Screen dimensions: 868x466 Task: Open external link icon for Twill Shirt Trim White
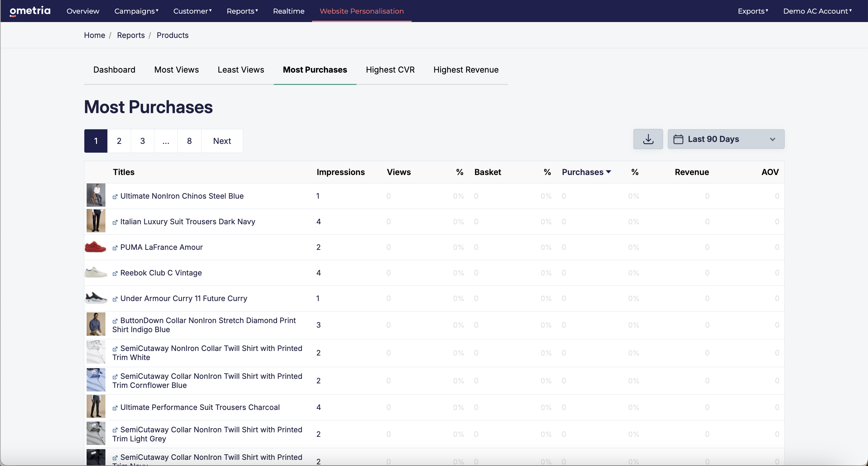click(115, 349)
